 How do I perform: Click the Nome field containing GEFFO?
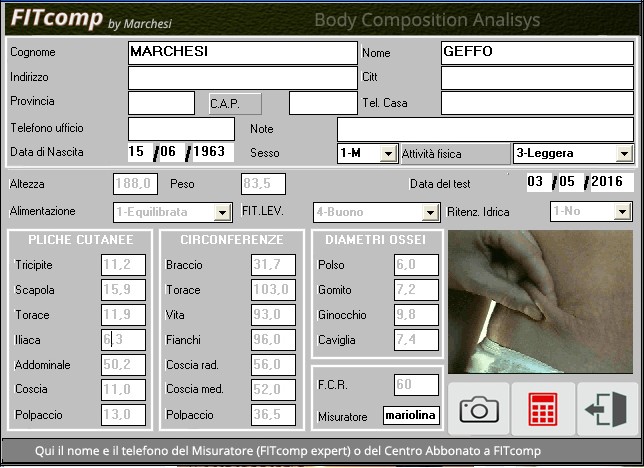(537, 53)
